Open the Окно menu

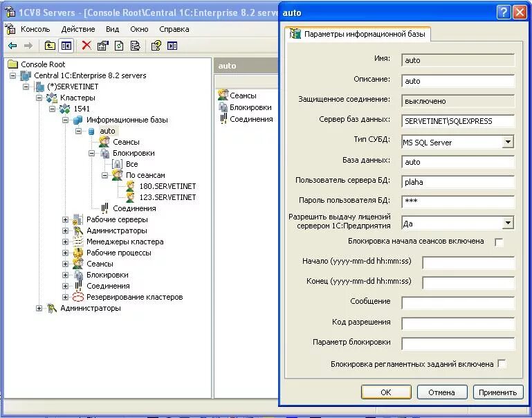pos(140,29)
